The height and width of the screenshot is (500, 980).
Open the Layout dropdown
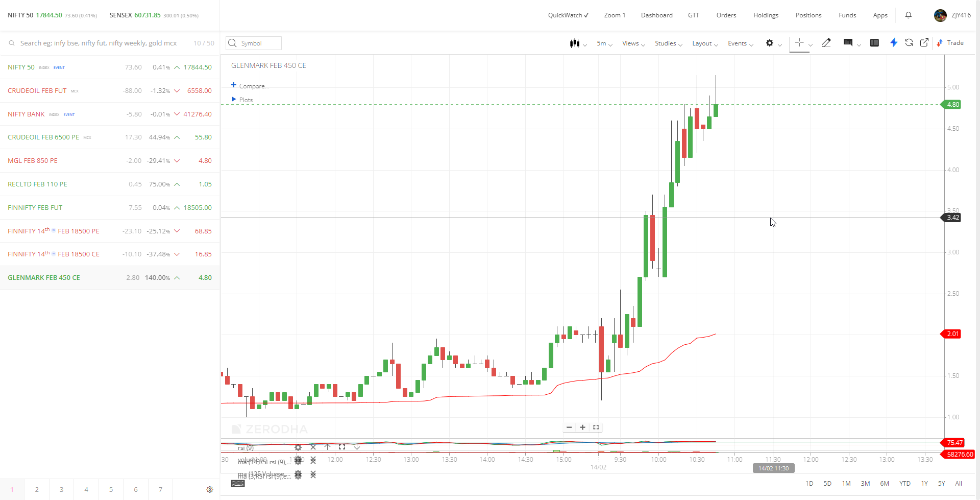tap(705, 43)
